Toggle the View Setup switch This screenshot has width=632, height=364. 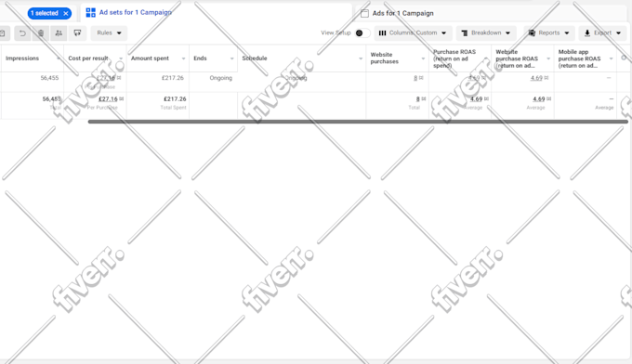[x=362, y=33]
